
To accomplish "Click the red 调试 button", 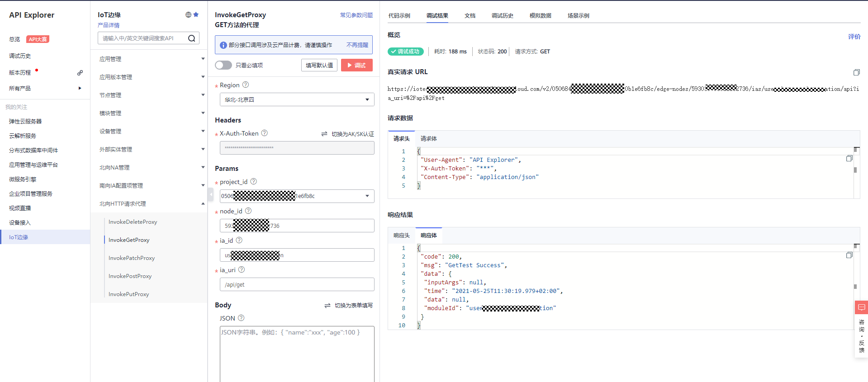I will 357,65.
